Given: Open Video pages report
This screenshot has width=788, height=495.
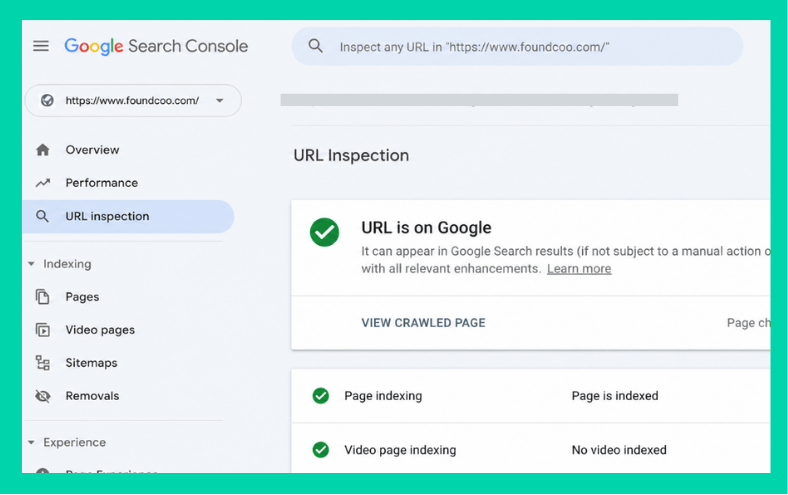Looking at the screenshot, I should coord(100,330).
